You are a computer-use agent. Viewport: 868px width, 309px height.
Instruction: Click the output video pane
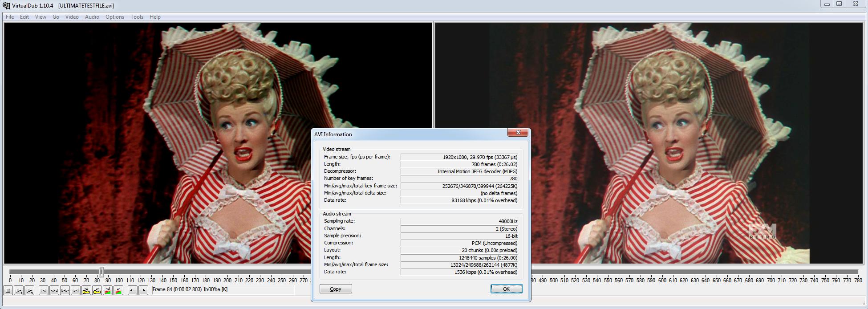(x=649, y=143)
